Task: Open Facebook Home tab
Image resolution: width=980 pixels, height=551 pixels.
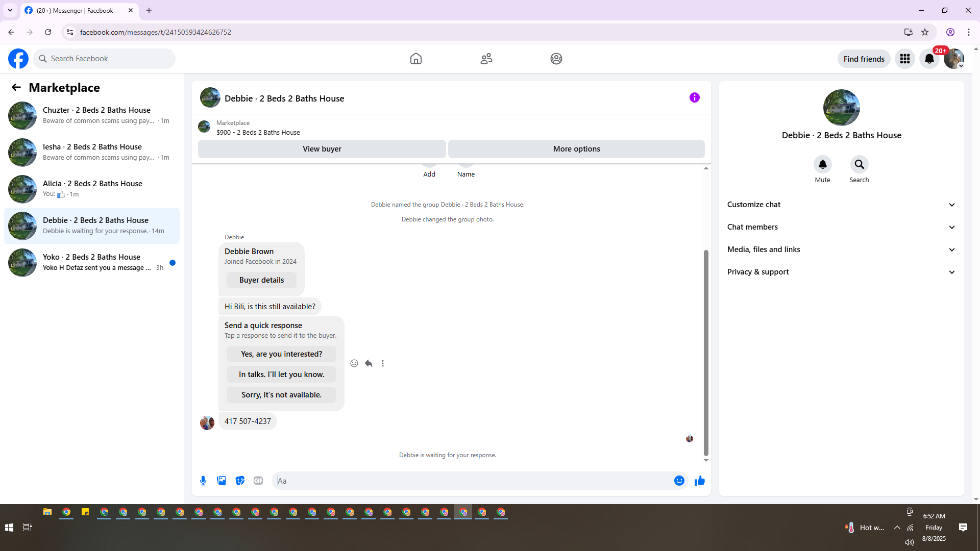Action: [416, 59]
